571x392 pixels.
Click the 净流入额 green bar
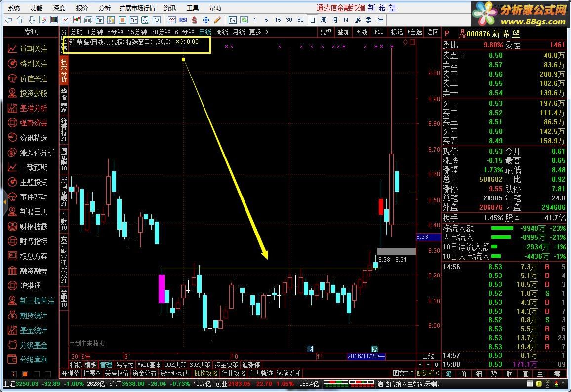click(502, 228)
